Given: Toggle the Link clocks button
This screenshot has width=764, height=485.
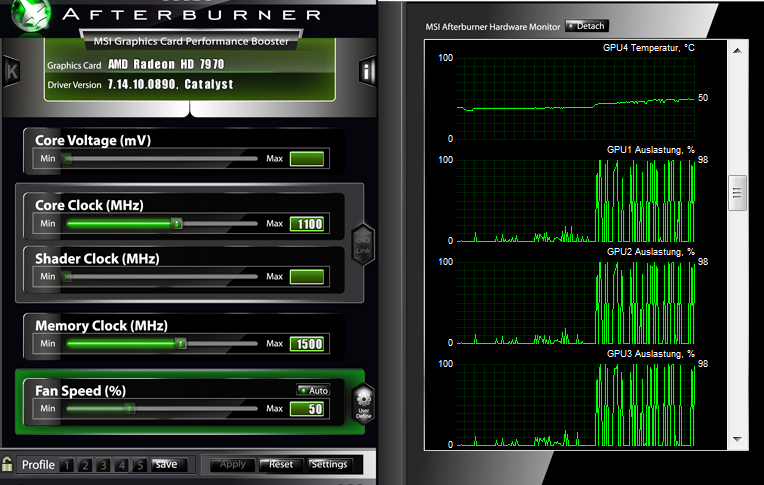Looking at the screenshot, I should (363, 245).
